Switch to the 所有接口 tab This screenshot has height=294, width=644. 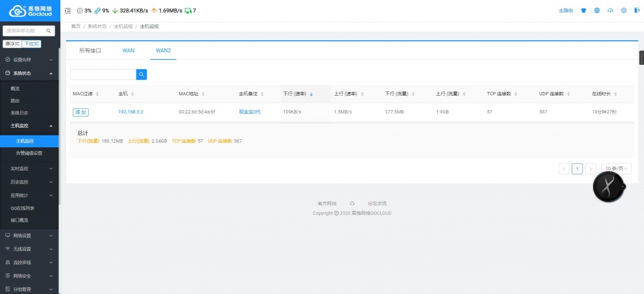pos(90,50)
